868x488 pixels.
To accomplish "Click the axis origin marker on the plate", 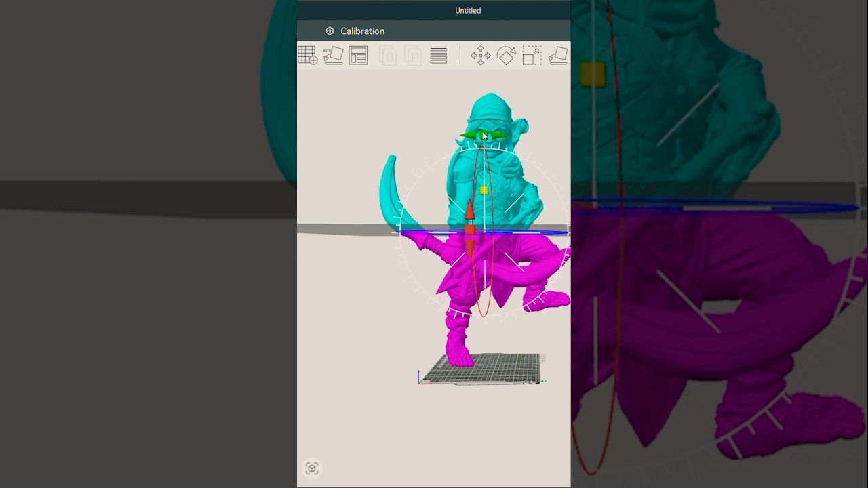I will 419,383.
